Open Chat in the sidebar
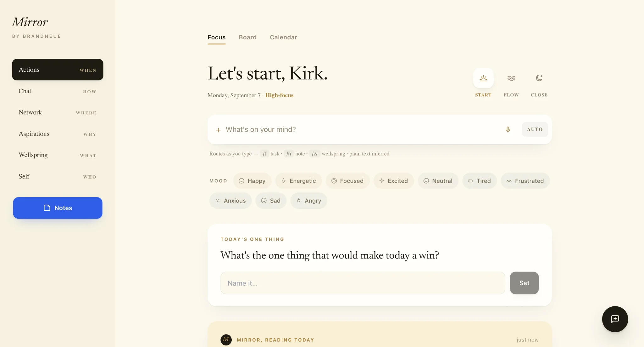 (58, 91)
